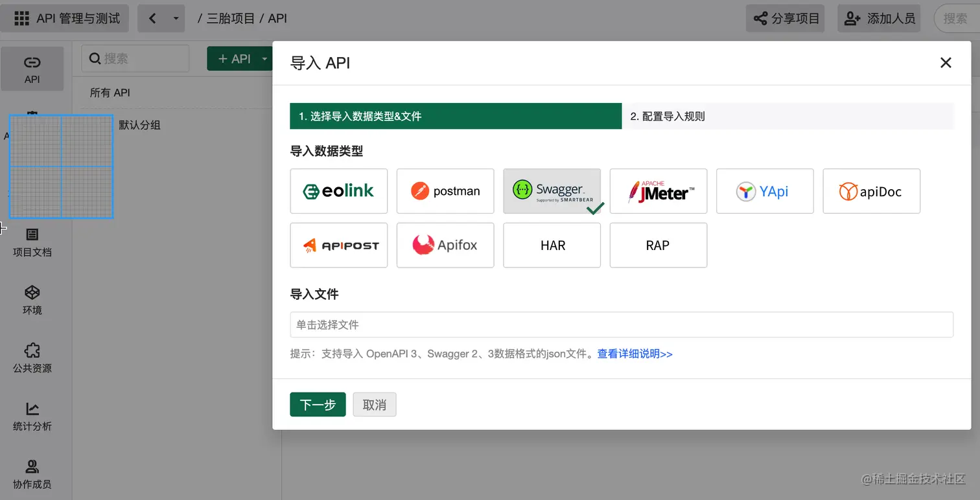Click the green + API button
The height and width of the screenshot is (500, 980).
tap(233, 58)
